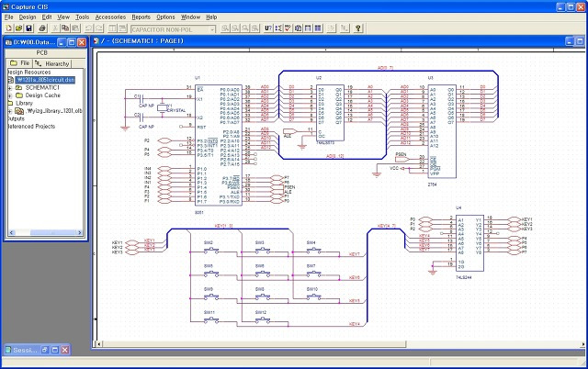Viewport: 588px width, 369px height.
Task: Select Wyizg_library_1201.olb in the tree
Action: [53, 111]
